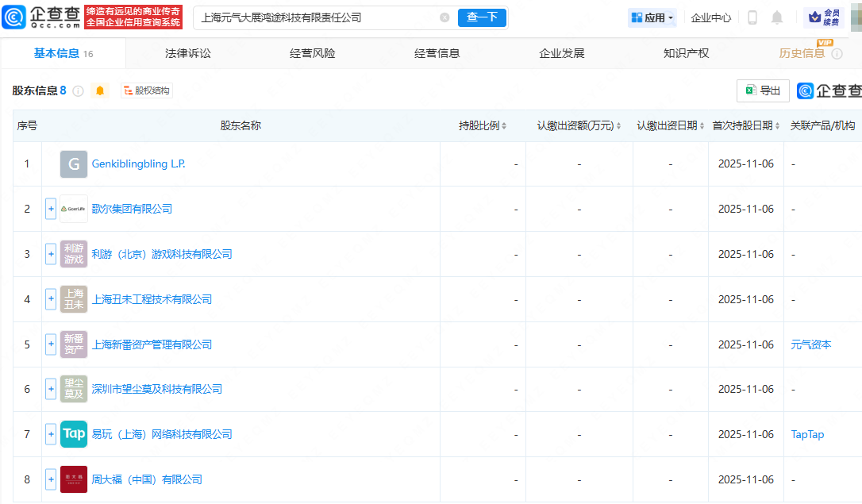This screenshot has height=504, width=862.
Task: Open the Tap logo for 易玩（上海）网络科技
Action: click(74, 434)
